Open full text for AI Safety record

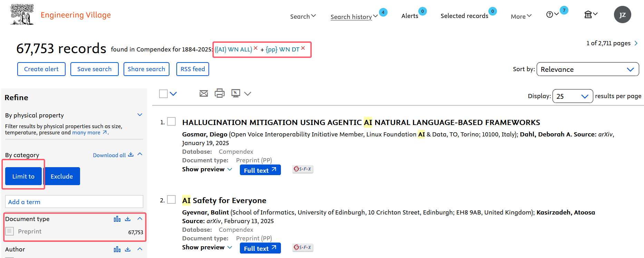[x=260, y=248]
